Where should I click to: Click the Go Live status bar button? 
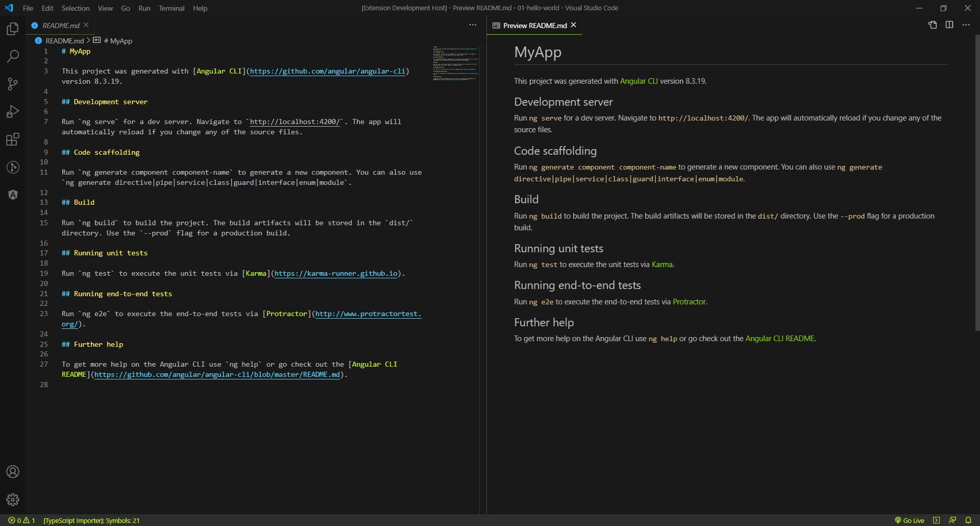coord(910,520)
